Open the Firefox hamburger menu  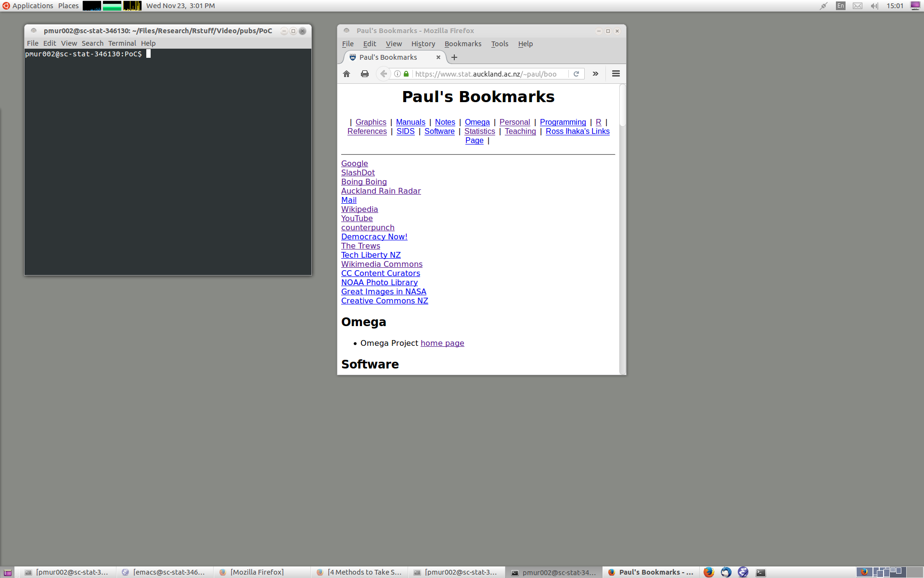pos(616,74)
